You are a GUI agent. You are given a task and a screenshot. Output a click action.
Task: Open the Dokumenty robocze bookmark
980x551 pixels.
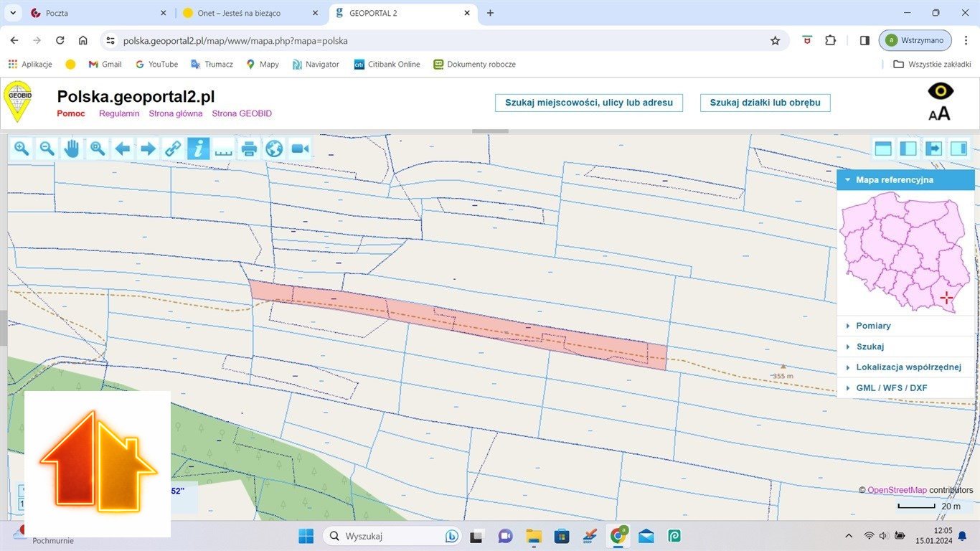pyautogui.click(x=474, y=64)
